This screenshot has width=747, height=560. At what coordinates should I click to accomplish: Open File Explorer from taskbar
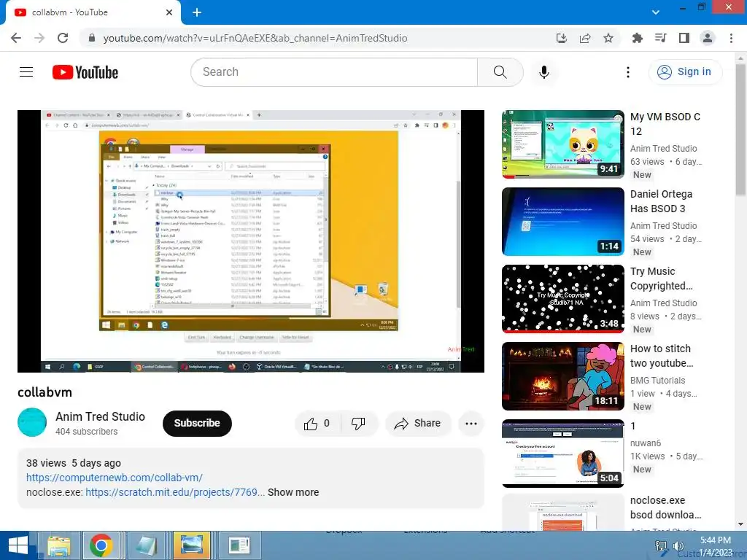click(x=59, y=545)
